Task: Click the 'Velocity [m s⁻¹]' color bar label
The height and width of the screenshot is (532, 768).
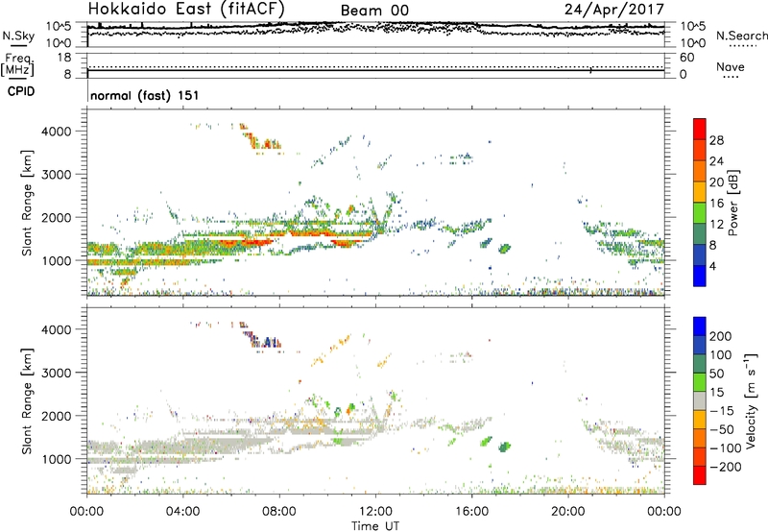Action: [751, 400]
